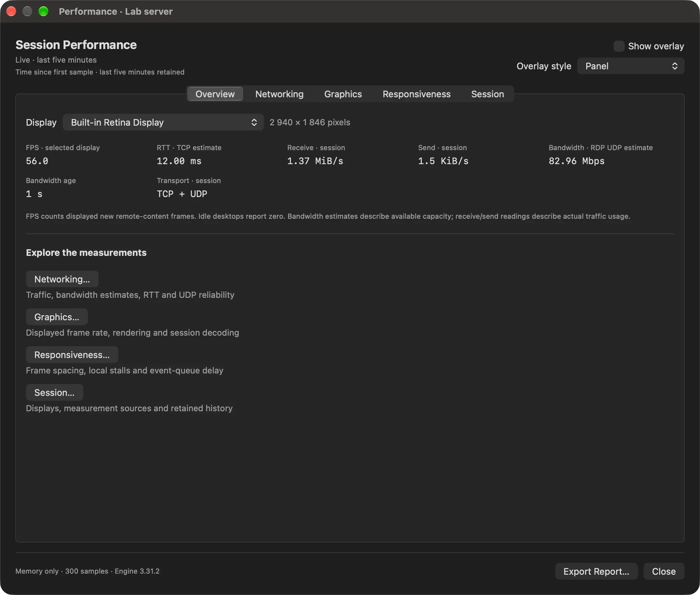Click the gray minimize window button
The width and height of the screenshot is (700, 595).
tap(27, 12)
